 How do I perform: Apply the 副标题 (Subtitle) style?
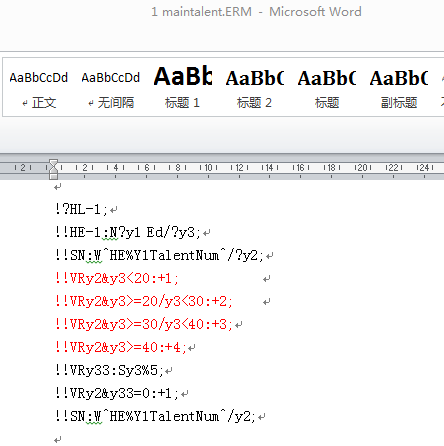(x=399, y=88)
